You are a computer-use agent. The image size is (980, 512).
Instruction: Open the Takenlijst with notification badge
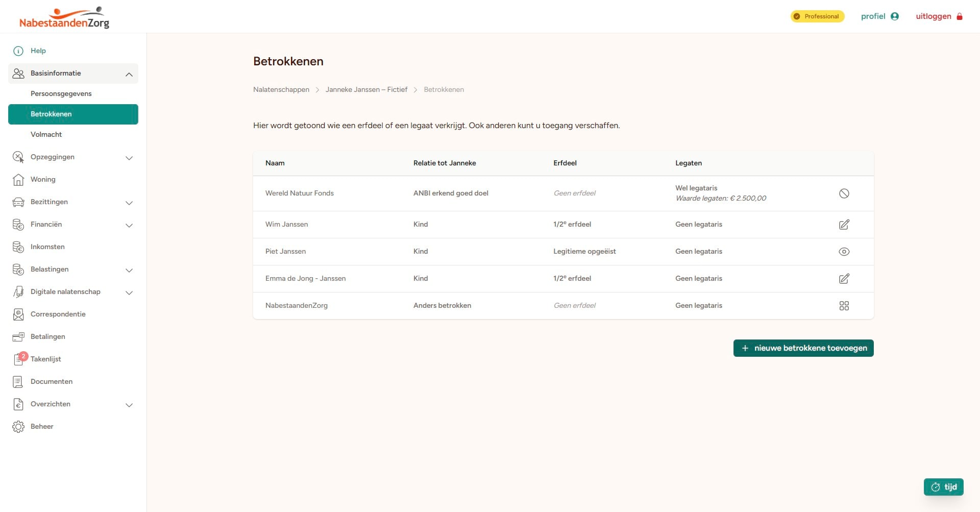tap(45, 359)
